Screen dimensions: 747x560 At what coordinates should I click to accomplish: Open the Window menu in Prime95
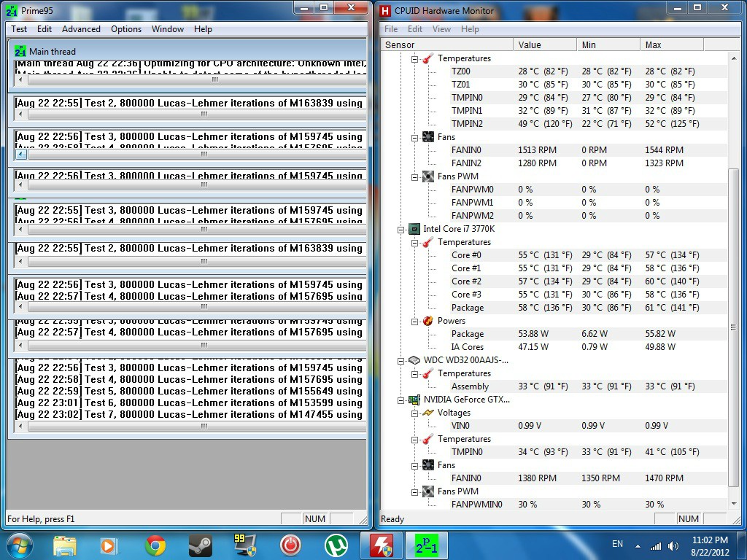168,29
